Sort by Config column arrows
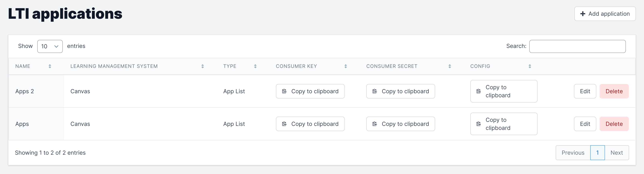This screenshot has width=644, height=174. [530, 66]
